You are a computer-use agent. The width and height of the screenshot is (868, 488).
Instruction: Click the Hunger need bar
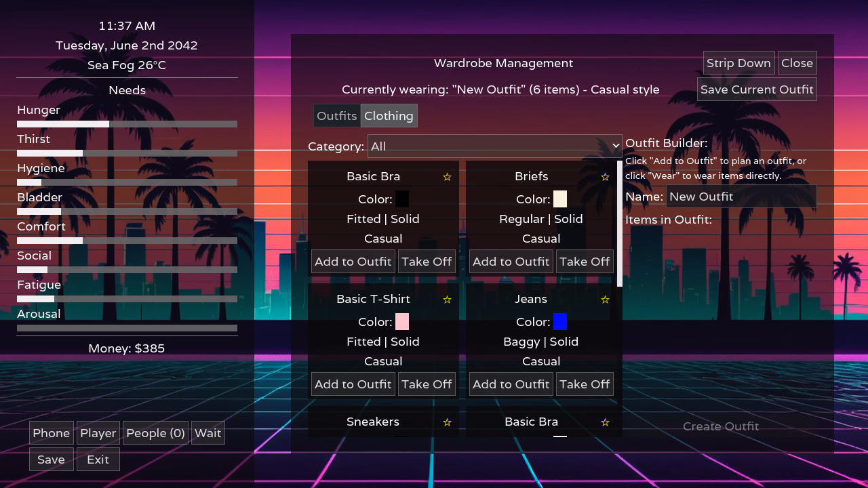(x=127, y=124)
